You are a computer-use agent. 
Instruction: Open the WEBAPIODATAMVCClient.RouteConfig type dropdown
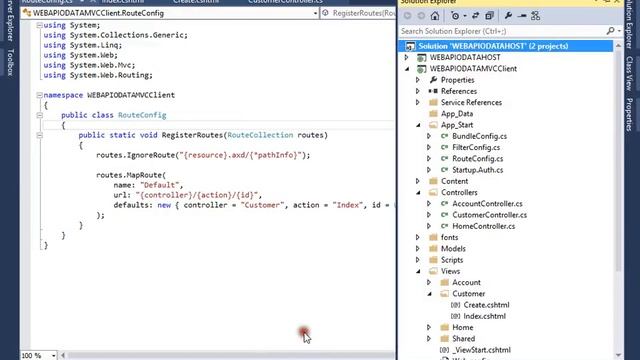tap(315, 13)
